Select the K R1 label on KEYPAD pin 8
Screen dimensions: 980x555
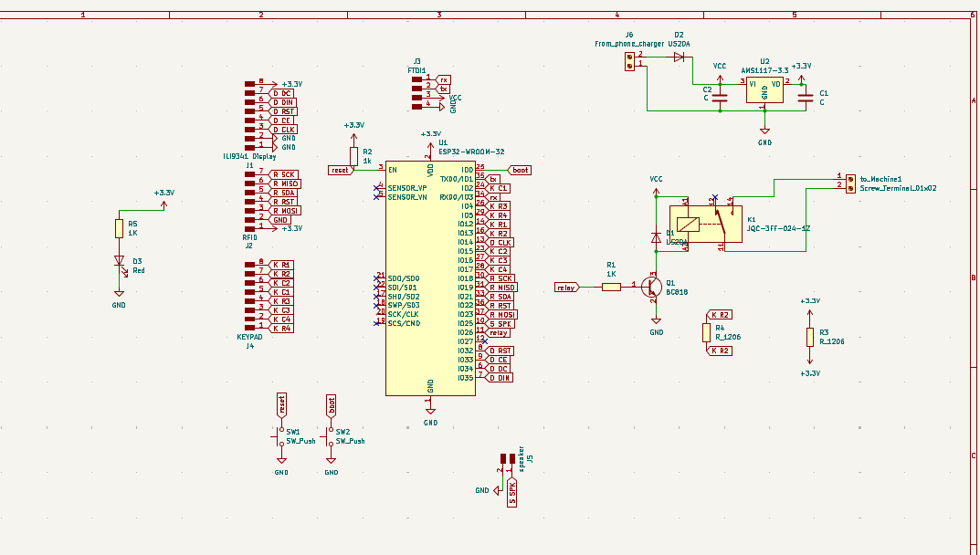(280, 265)
